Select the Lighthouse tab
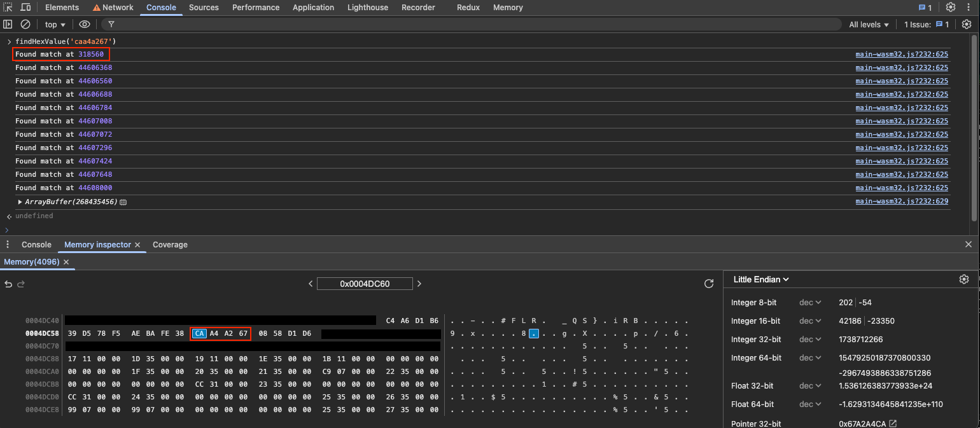Screen dimensions: 980x428 point(368,8)
